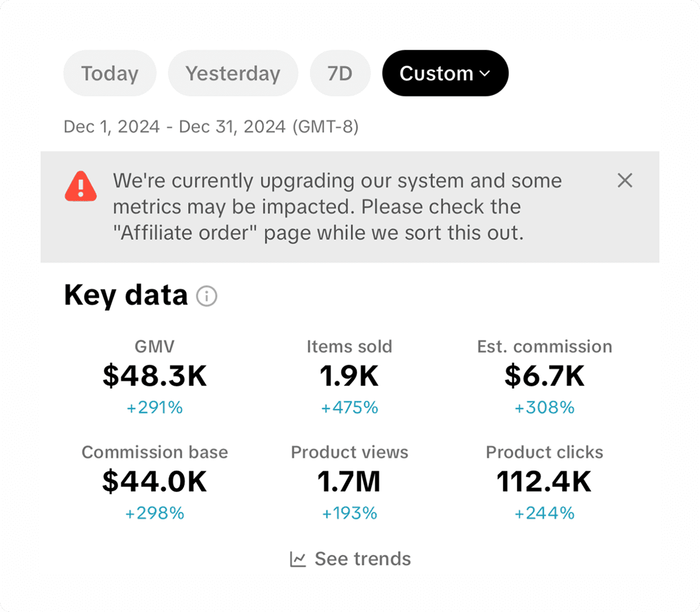Select the Product views 1.7M metric

point(349,482)
